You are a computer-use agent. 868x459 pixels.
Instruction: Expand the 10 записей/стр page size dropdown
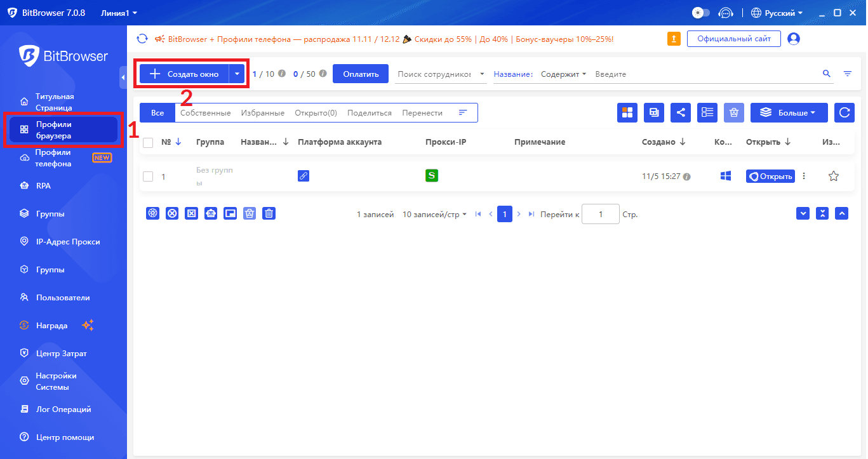(x=434, y=215)
